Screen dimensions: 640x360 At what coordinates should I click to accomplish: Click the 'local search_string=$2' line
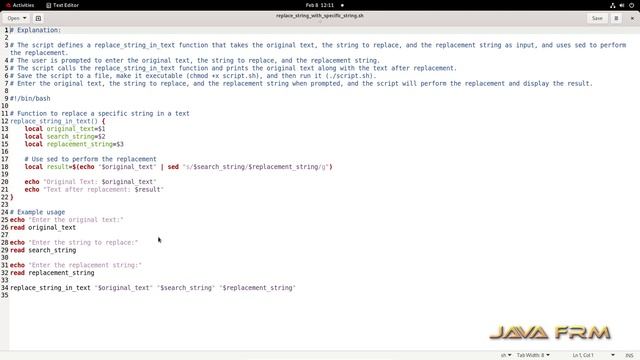point(65,136)
